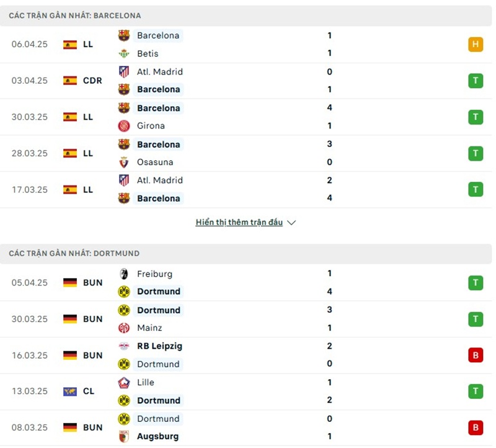Toggle the red B badge for Leipzig loss

point(476,356)
